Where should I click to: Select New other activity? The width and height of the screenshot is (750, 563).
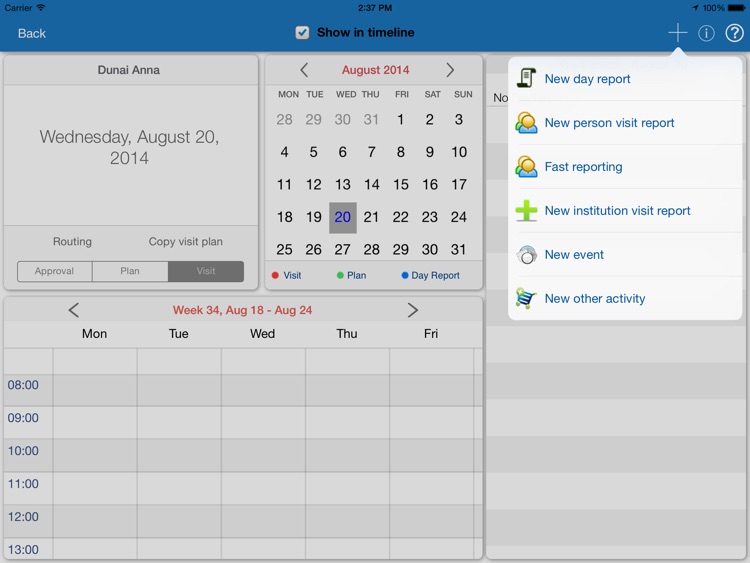click(x=625, y=298)
